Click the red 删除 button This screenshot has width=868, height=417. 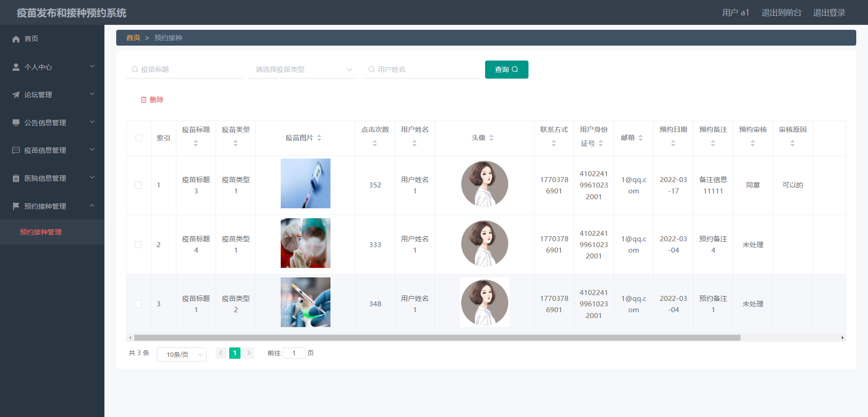click(x=152, y=100)
